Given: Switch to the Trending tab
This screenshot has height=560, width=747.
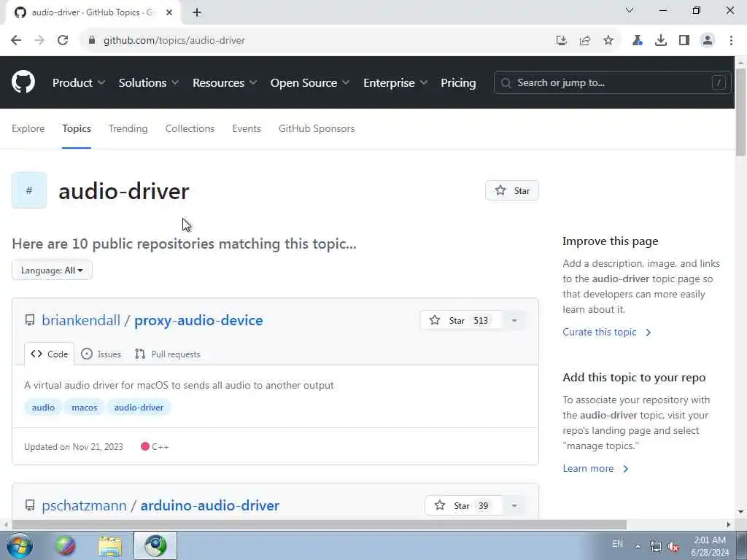Looking at the screenshot, I should pyautogui.click(x=128, y=128).
